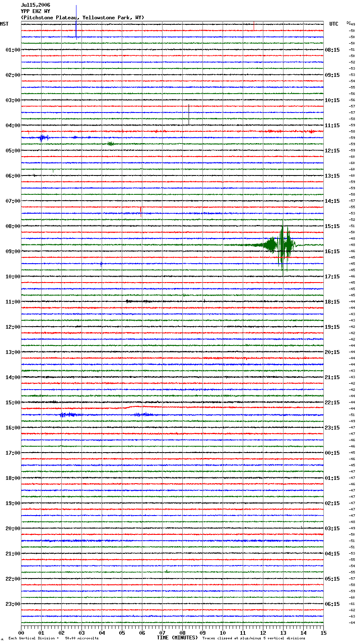Viewport: 357px width, 644px height.
Task: Click the "09:15" UTC time label
Action: (x=332, y=75)
